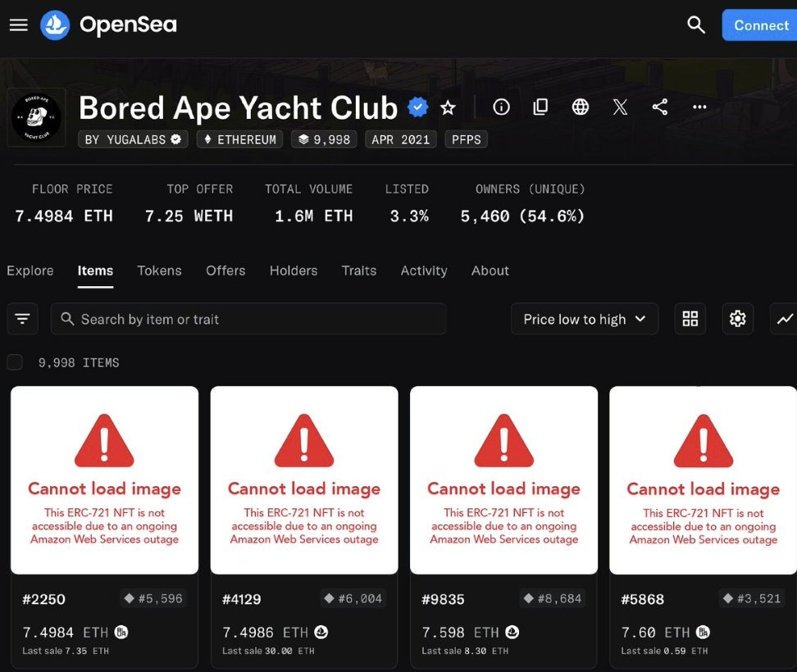Open the Holders tab
Viewport: 797px width, 672px height.
coord(294,270)
